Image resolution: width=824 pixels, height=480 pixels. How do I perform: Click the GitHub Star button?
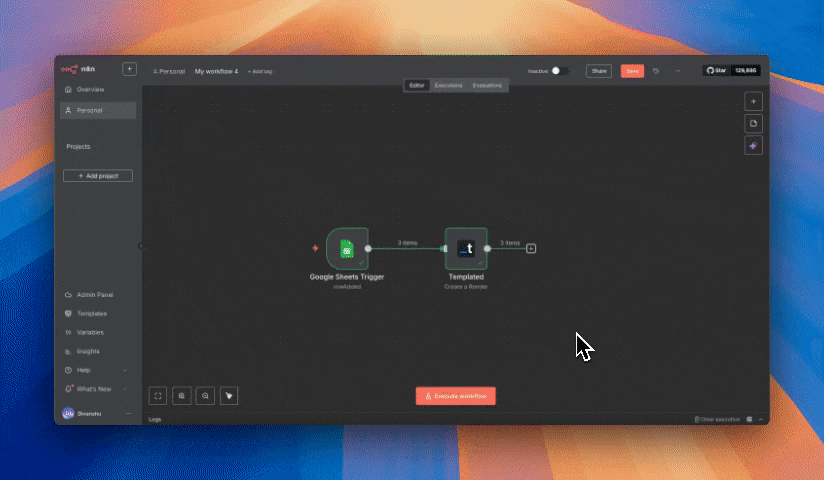(716, 70)
